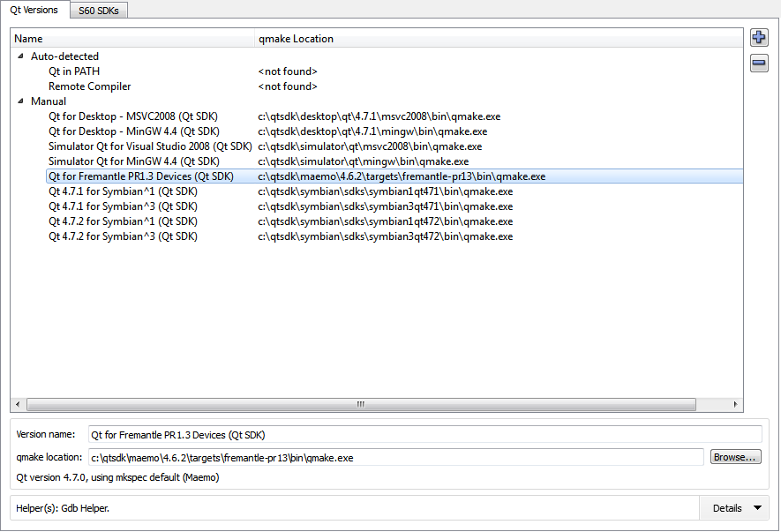
Task: Collapse the Manual tree group
Action: pos(20,101)
